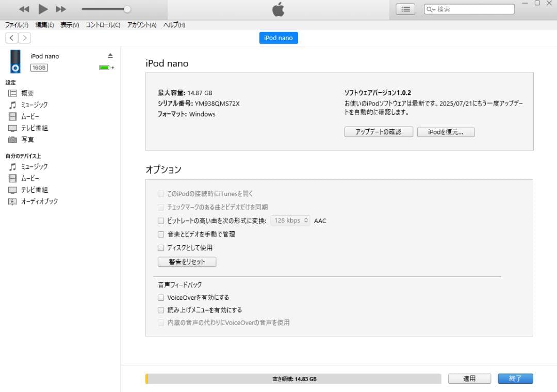Check 音楽とビデオを手動で管理
The image size is (557, 392).
pos(161,234)
